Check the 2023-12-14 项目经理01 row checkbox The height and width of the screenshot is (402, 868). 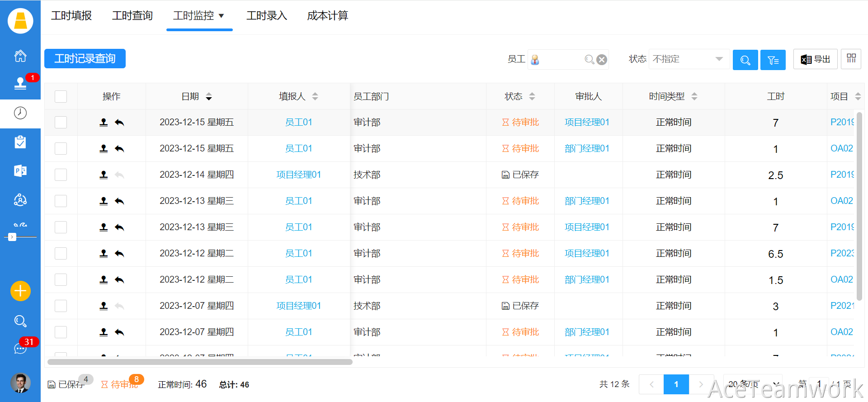[61, 175]
